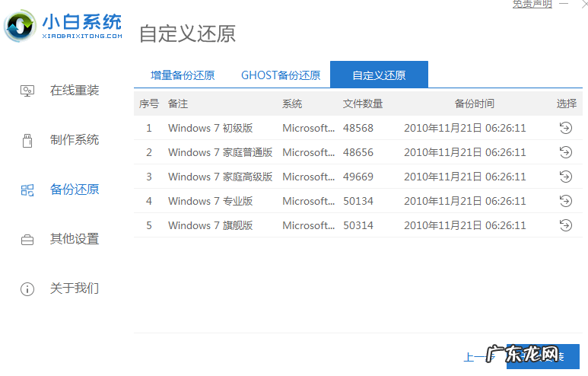588x376 pixels.
Task: Select the row labeled Windows 7 家庭普通版
Action: click(x=358, y=152)
